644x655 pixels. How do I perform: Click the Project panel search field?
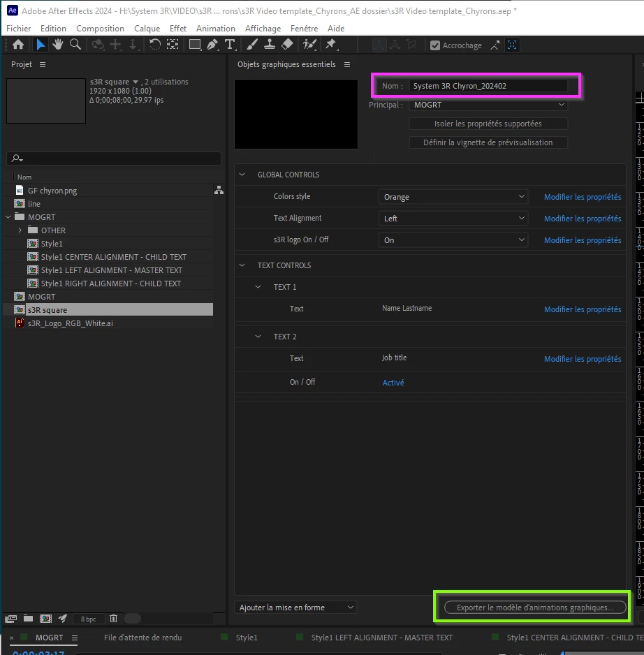pyautogui.click(x=114, y=159)
